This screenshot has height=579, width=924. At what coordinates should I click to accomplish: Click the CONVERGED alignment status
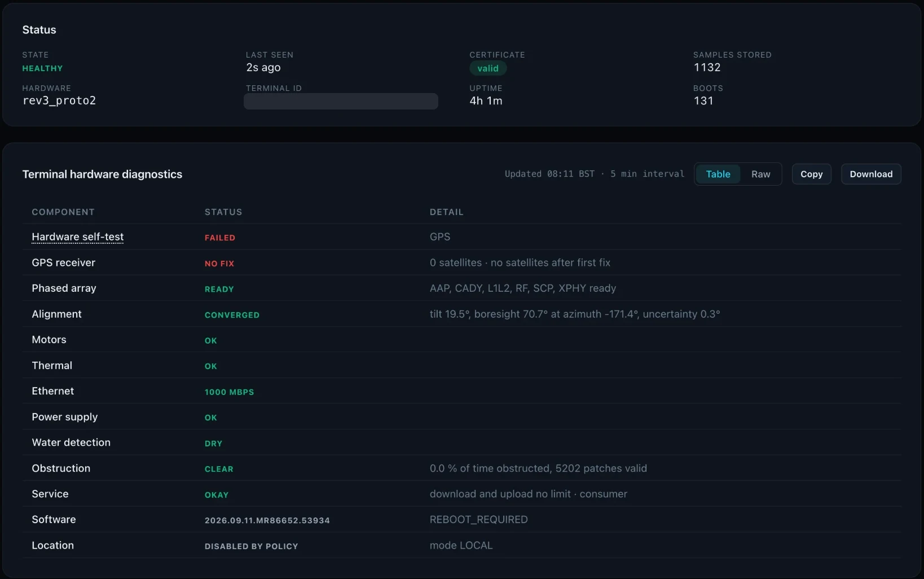click(232, 315)
